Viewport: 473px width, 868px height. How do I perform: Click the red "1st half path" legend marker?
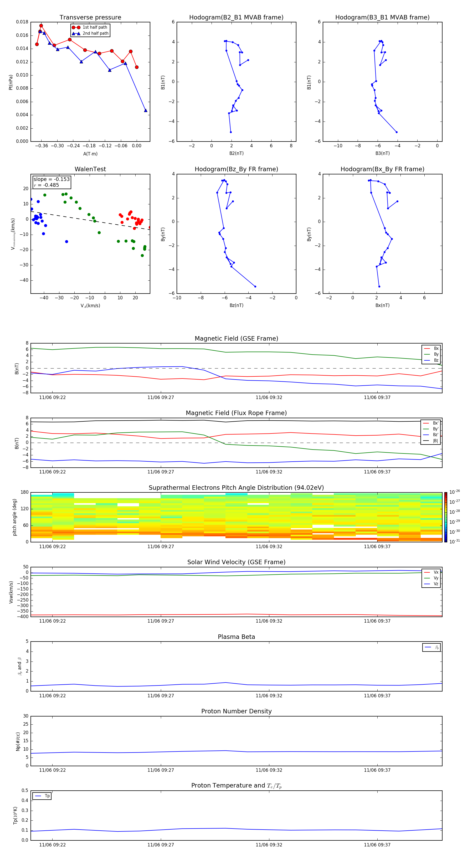click(76, 27)
